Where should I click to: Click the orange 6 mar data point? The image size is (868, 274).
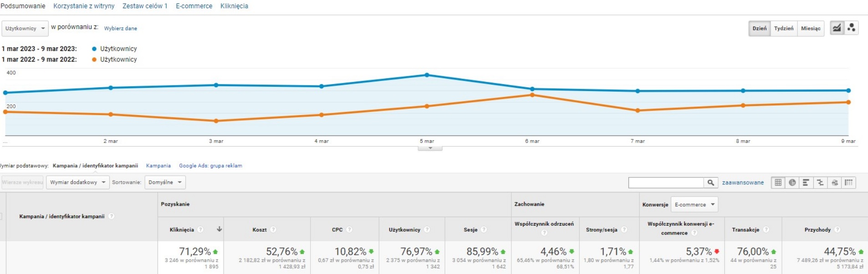coord(532,95)
